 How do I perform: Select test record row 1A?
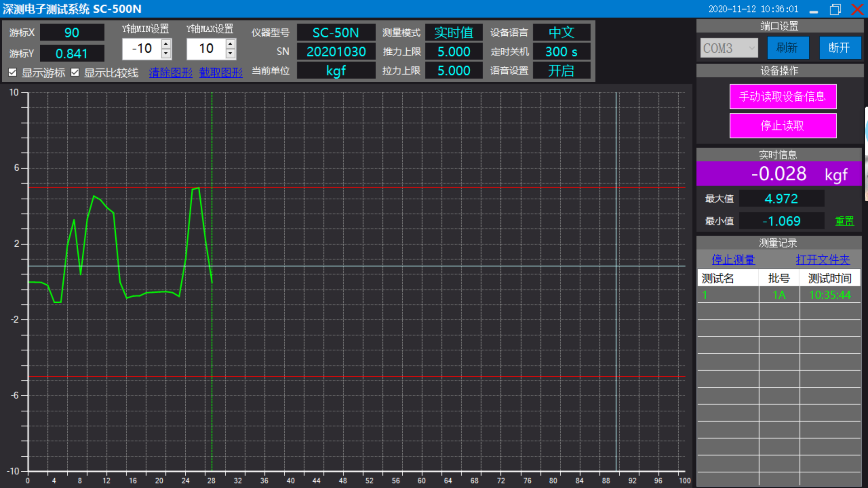(778, 295)
